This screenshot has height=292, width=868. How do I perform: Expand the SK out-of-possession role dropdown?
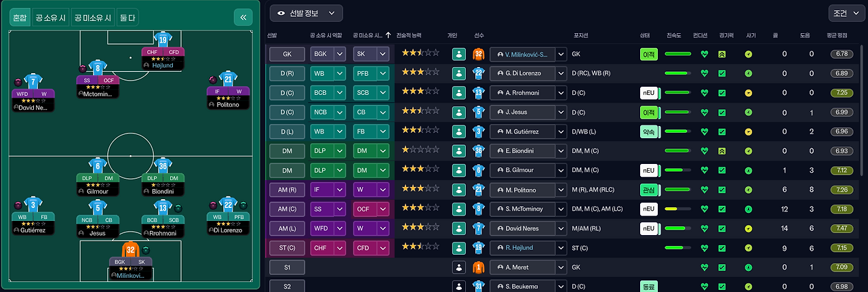click(382, 54)
